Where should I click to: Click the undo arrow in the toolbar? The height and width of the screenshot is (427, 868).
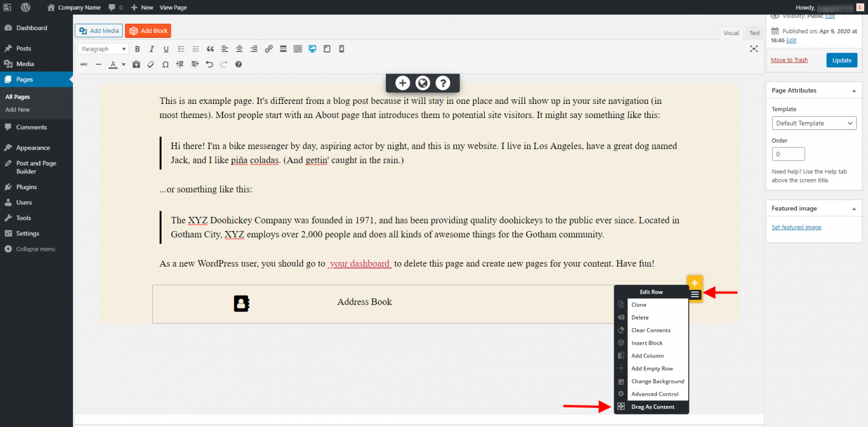(x=209, y=64)
